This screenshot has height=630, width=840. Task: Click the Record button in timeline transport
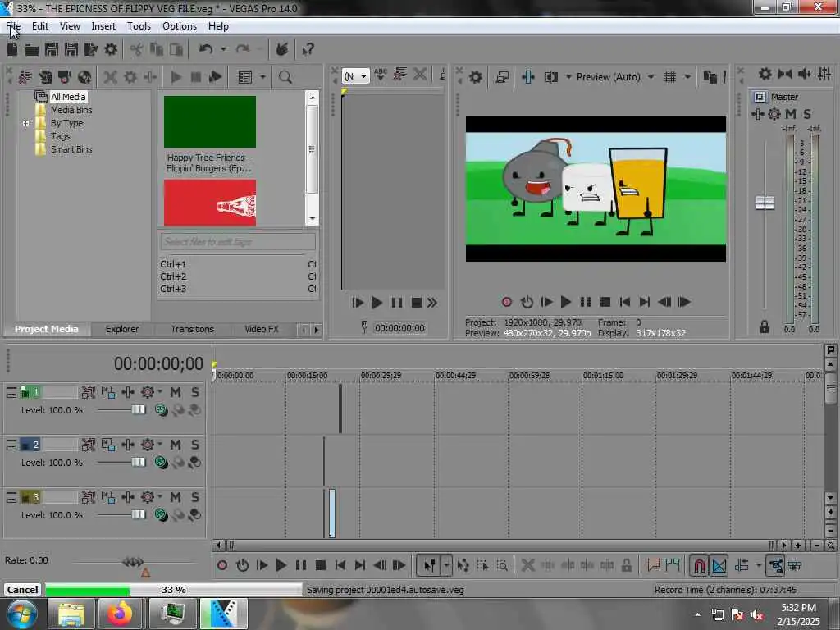pyautogui.click(x=222, y=565)
